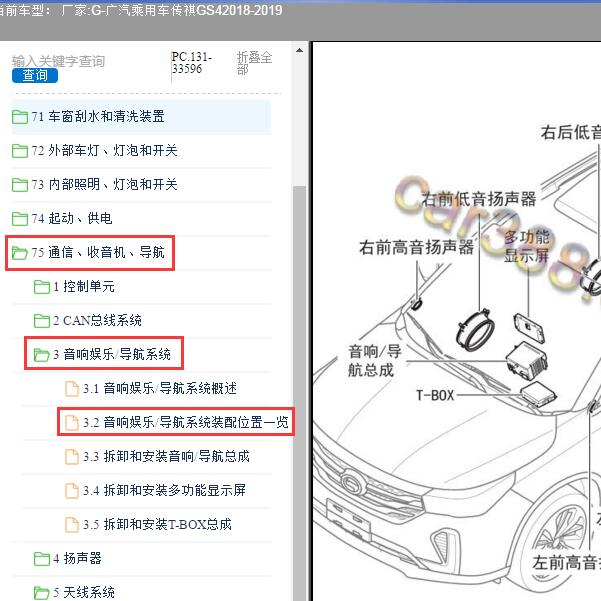Click the 音响/导航总成 label in diagram
This screenshot has height=601, width=601.
(374, 361)
